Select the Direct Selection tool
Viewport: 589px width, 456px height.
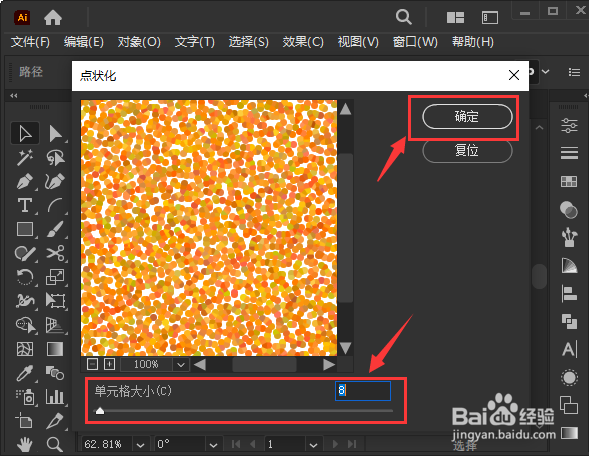click(x=55, y=133)
